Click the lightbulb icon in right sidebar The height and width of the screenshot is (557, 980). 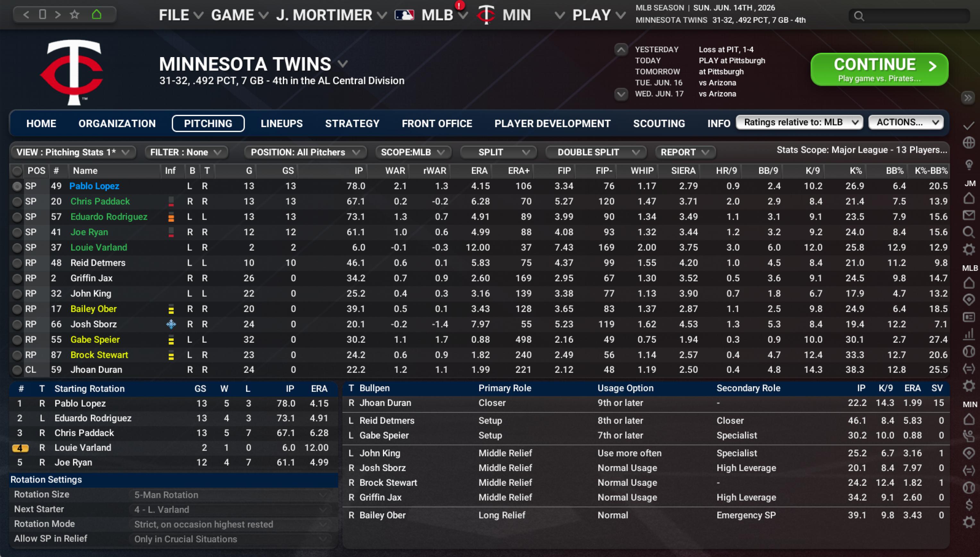[969, 165]
